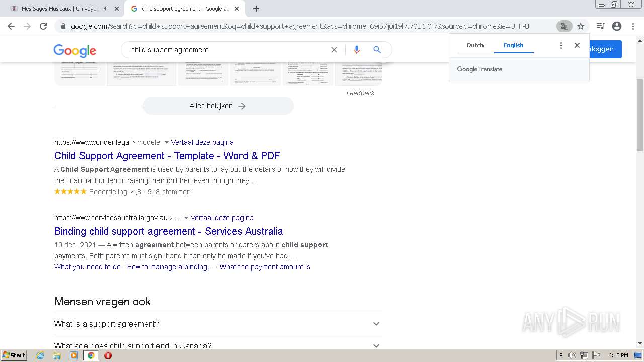644x362 pixels.
Task: Click the taskbar clock showing 6:12 PM
Action: coord(618,355)
